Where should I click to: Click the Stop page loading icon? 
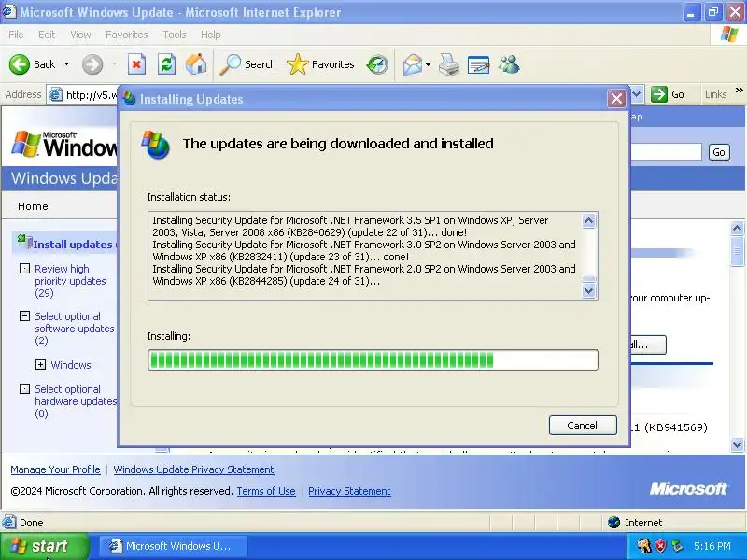(x=136, y=64)
